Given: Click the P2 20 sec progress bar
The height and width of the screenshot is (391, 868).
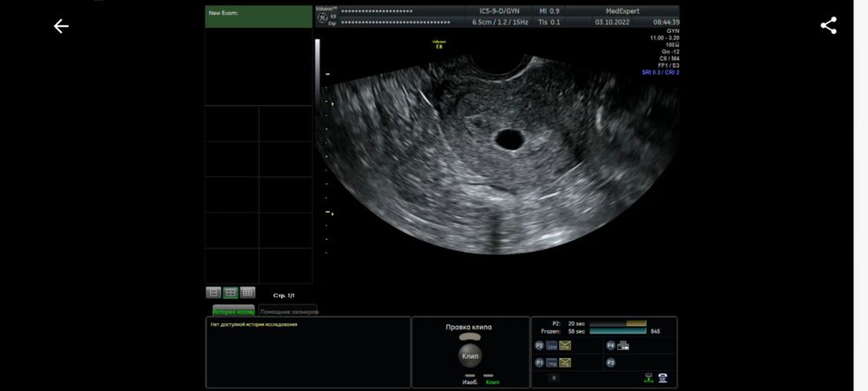Looking at the screenshot, I should pyautogui.click(x=618, y=323).
